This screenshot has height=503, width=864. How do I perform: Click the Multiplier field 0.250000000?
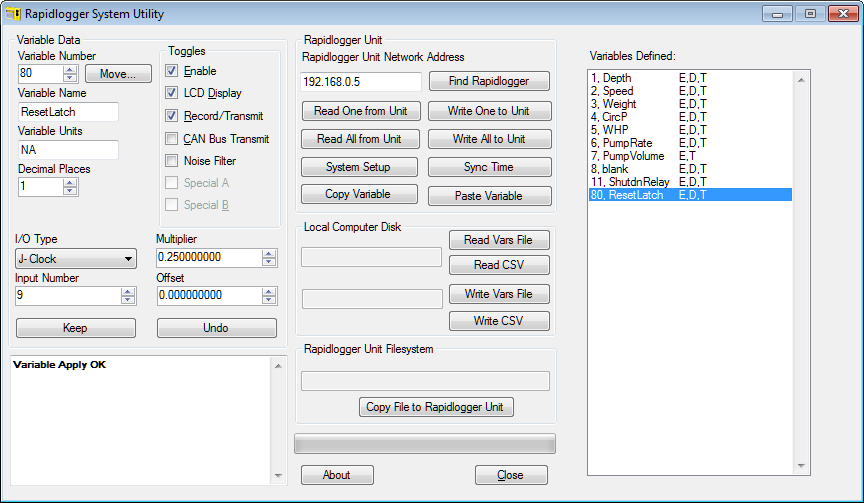tap(208, 257)
